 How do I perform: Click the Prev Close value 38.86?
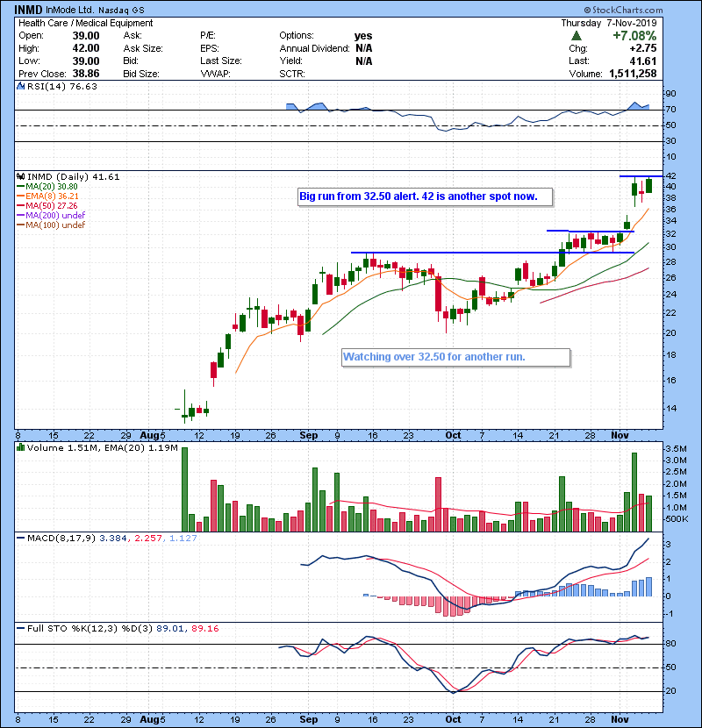[x=86, y=74]
